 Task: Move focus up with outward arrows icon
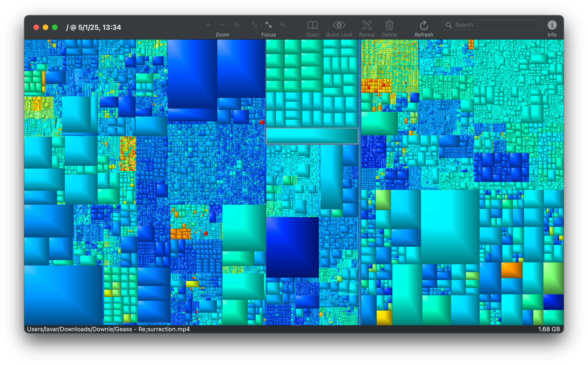[x=268, y=25]
